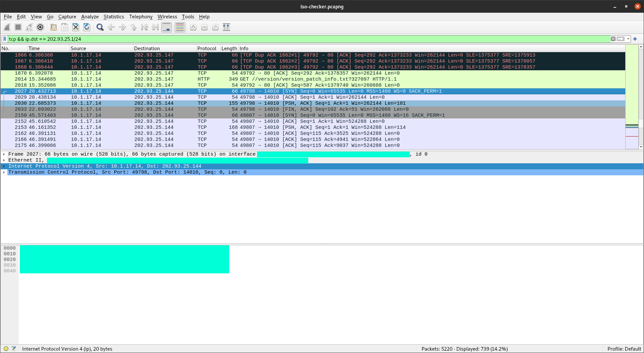Select packet 2033 FIN ACK row

point(313,109)
